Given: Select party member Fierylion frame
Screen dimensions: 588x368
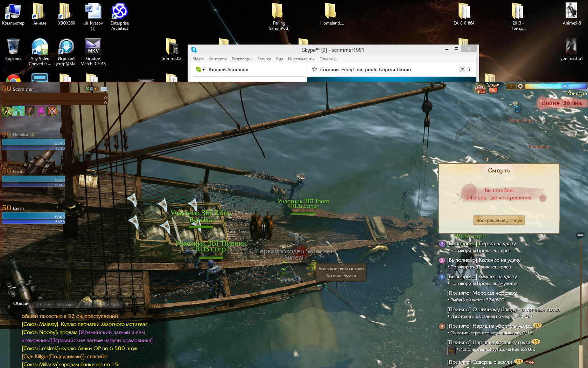Looking at the screenshot, I should (34, 141).
